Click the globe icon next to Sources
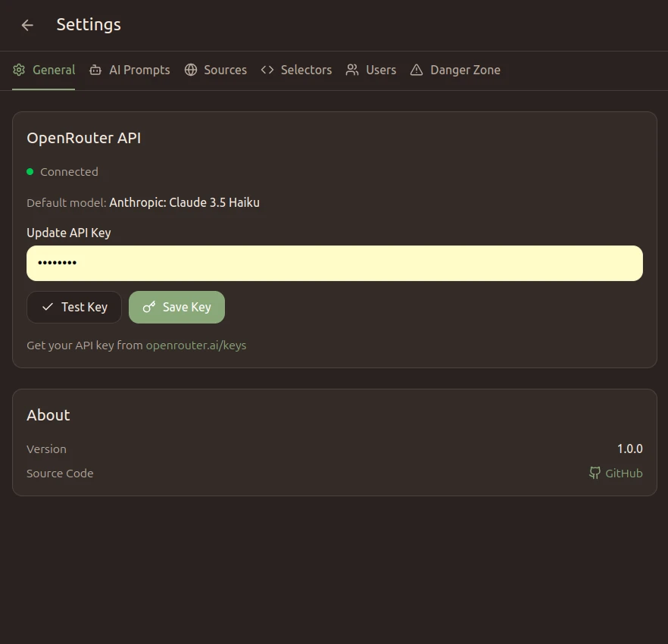The width and height of the screenshot is (668, 644). 193,70
